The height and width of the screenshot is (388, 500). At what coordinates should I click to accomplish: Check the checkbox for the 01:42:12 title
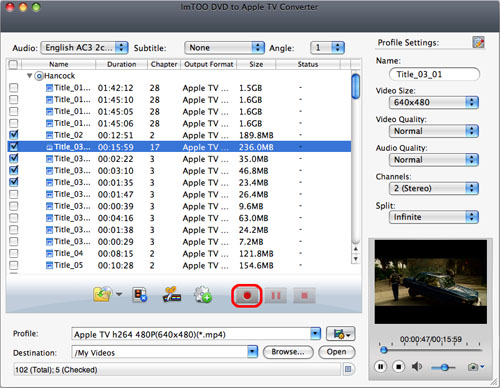(x=14, y=88)
